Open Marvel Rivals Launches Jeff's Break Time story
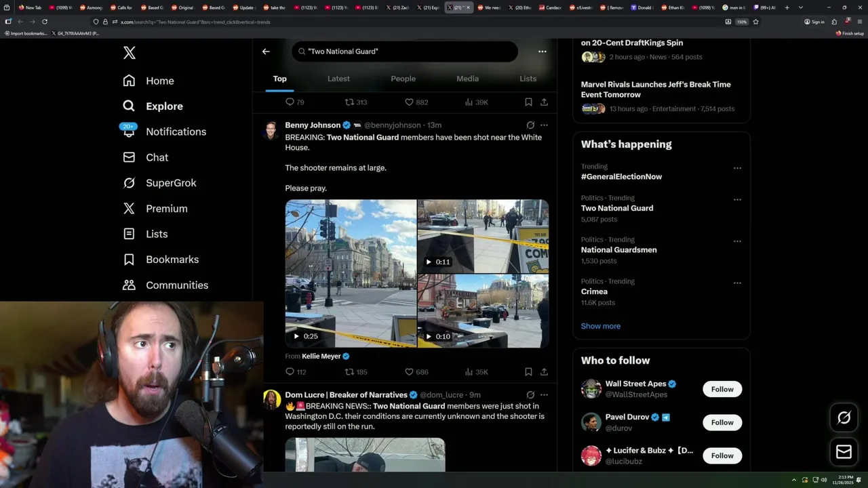 pos(656,89)
